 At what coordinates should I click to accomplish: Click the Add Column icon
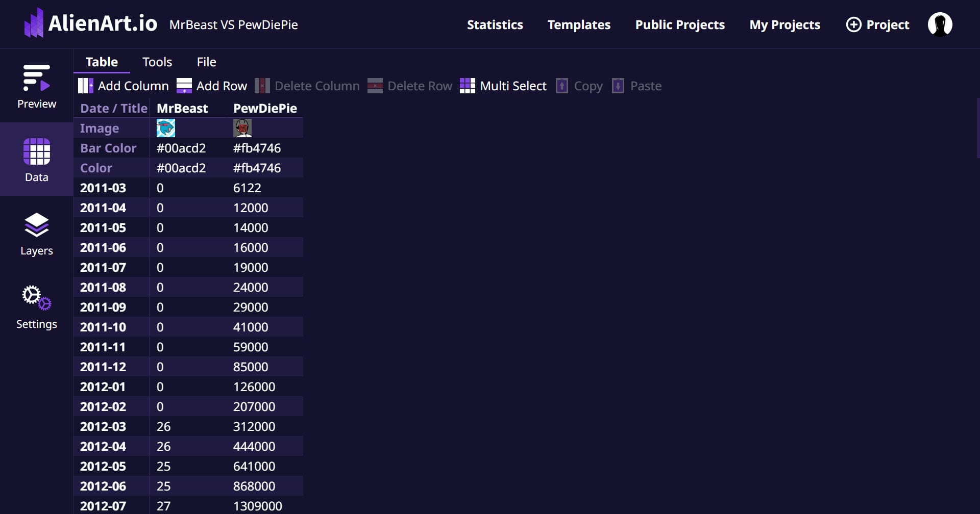pyautogui.click(x=85, y=86)
